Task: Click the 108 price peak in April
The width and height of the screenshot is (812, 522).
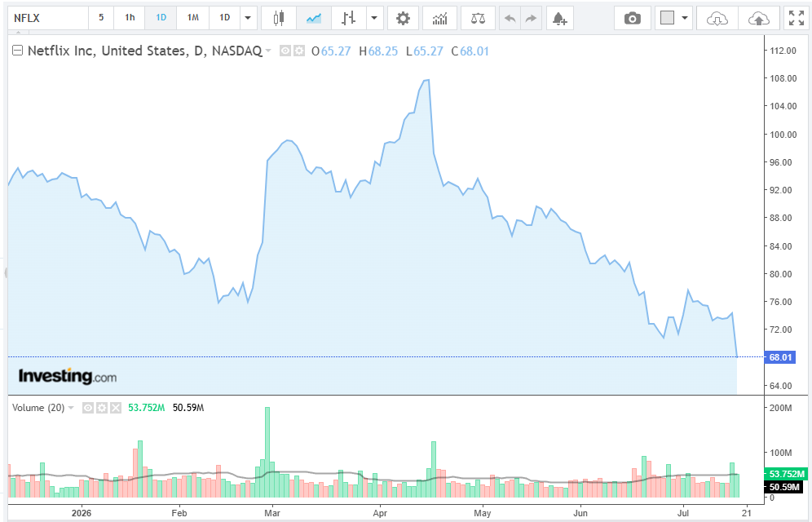Action: tap(427, 80)
